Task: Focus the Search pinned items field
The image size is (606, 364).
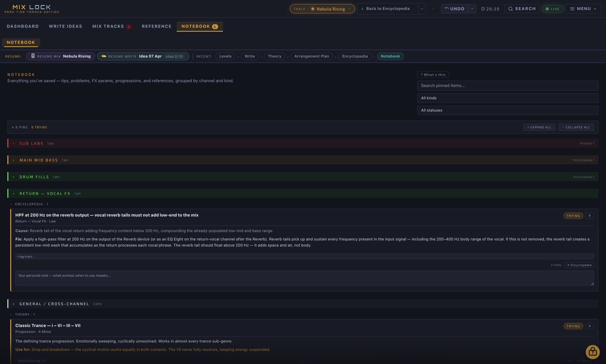Action: pos(508,86)
